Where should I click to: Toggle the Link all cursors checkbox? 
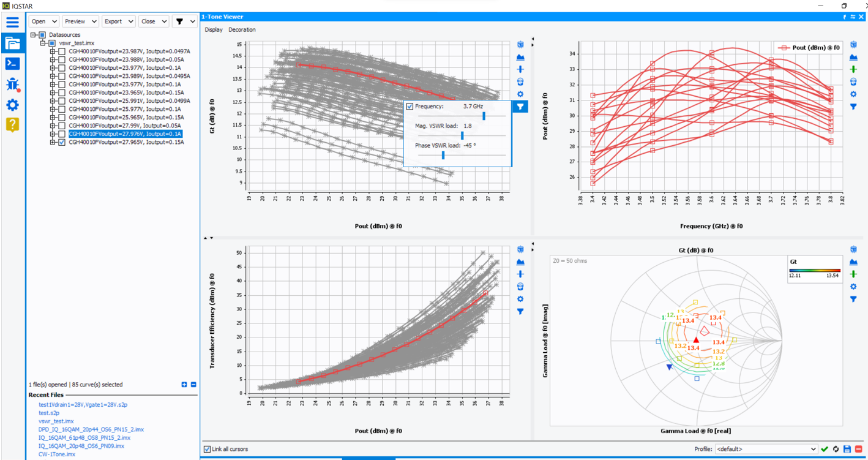point(207,449)
